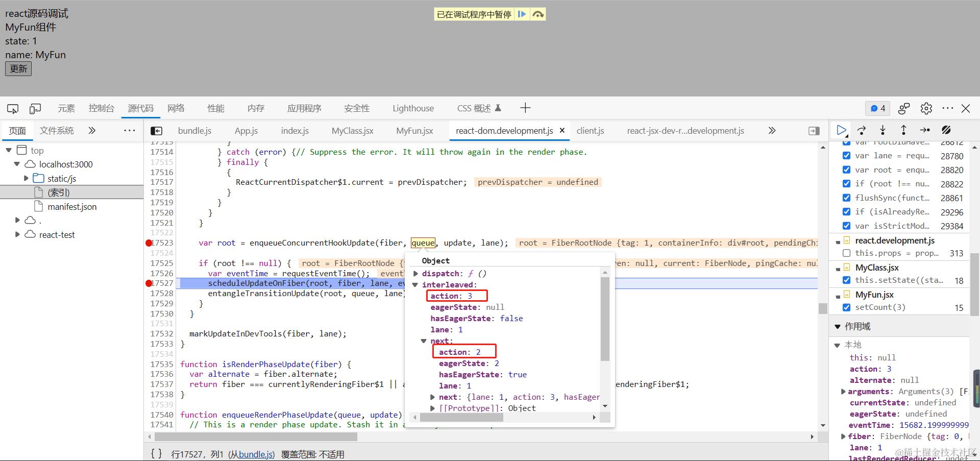
Task: Toggle the debugger sidebar icon
Action: coord(814,131)
